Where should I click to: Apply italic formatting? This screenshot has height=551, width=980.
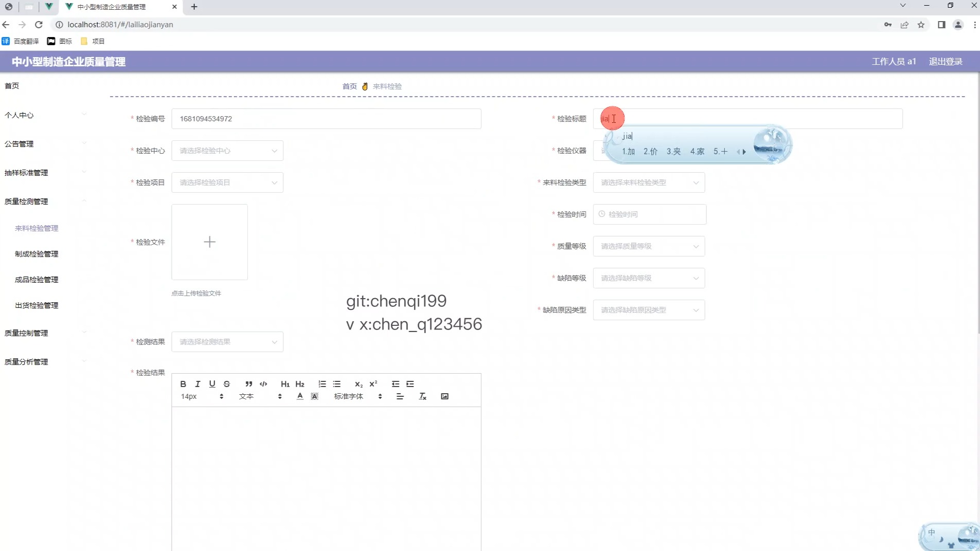[x=198, y=384]
